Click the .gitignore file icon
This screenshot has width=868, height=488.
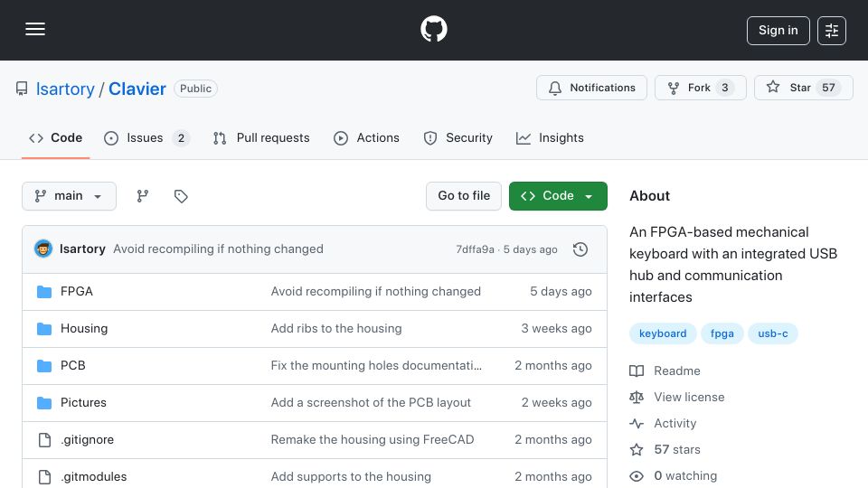[44, 440]
